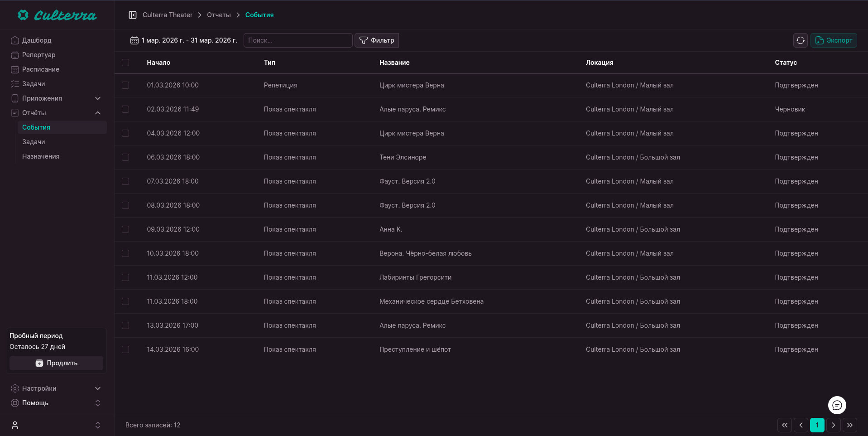This screenshot has width=868, height=436.
Task: Click the sidebar collapse icon in breadcrumb
Action: (133, 15)
